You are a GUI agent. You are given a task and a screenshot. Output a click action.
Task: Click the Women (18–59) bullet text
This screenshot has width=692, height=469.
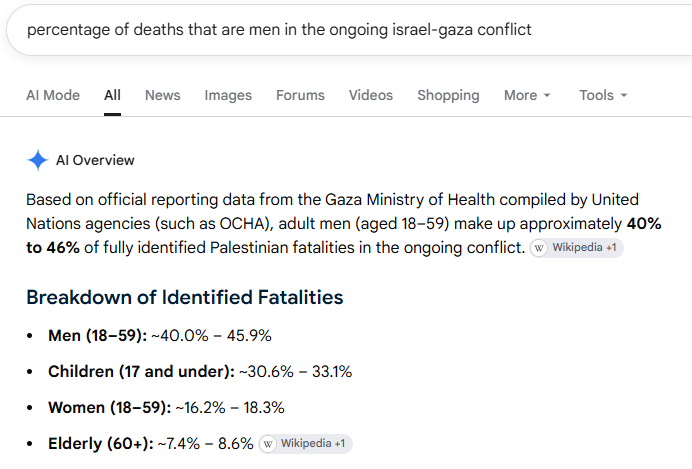click(x=166, y=408)
